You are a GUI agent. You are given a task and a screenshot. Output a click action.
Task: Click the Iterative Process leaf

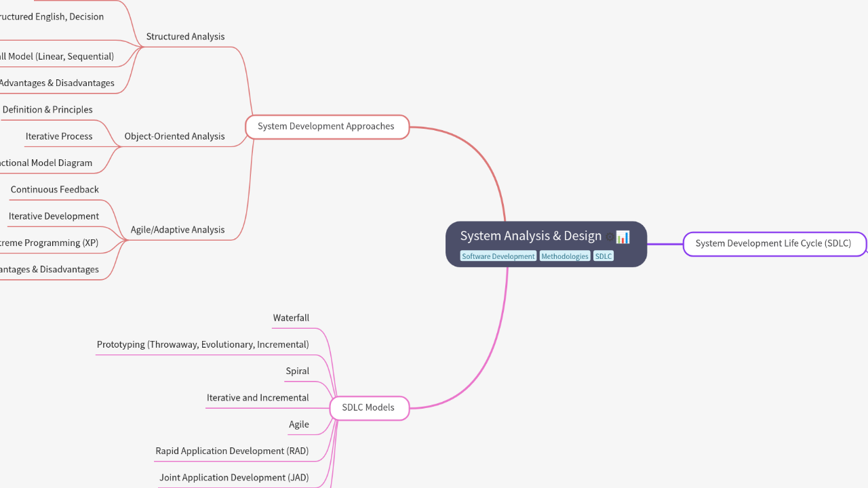pyautogui.click(x=59, y=136)
